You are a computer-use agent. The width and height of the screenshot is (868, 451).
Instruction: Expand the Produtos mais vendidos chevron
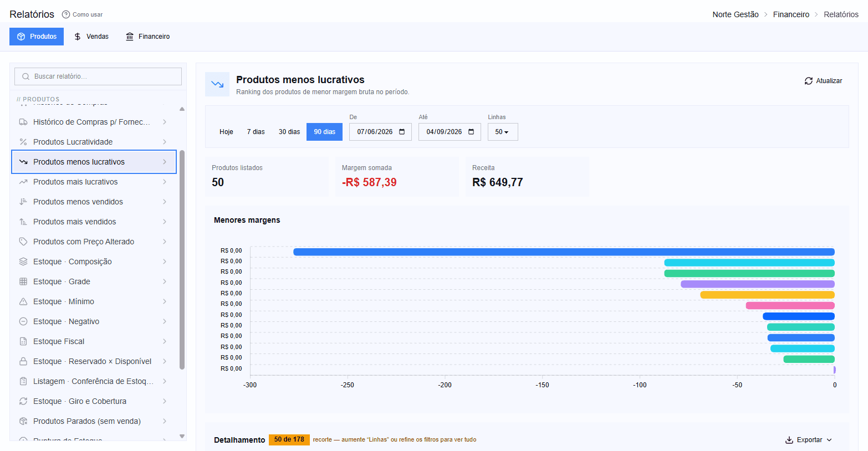(x=165, y=222)
